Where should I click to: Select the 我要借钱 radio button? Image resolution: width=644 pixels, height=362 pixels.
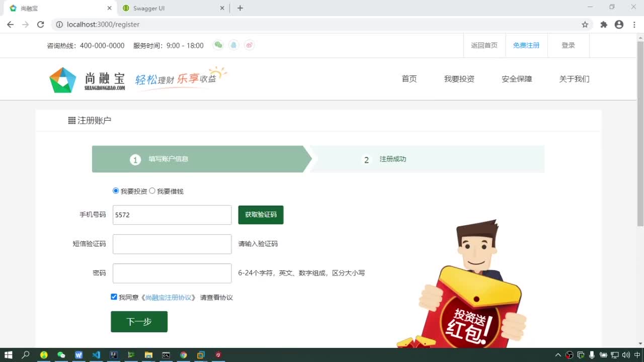(x=152, y=191)
